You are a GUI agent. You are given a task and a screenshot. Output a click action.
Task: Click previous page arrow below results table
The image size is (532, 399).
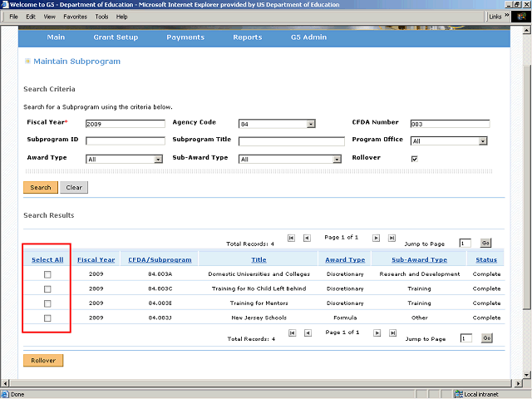(307, 333)
